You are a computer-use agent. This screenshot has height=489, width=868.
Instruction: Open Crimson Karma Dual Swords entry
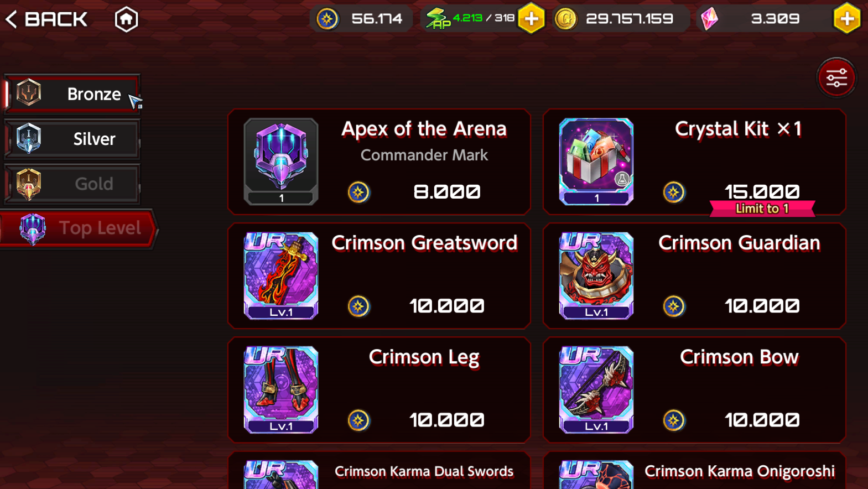[x=380, y=470]
